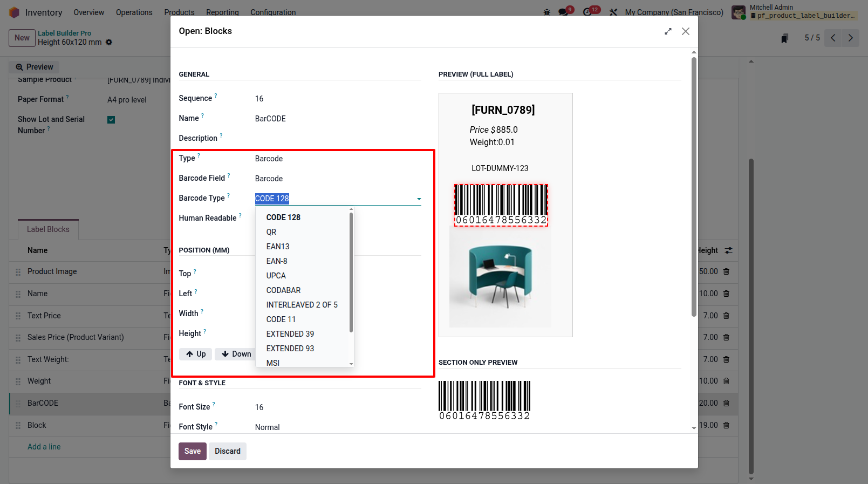Click the background page scrollbar
Viewport: 868px width, 484px height.
point(751,316)
